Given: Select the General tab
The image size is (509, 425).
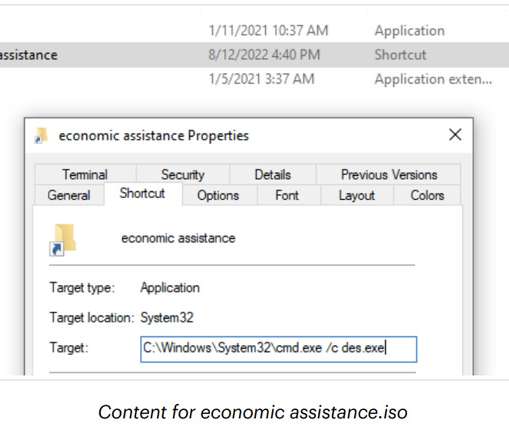Looking at the screenshot, I should [x=69, y=195].
